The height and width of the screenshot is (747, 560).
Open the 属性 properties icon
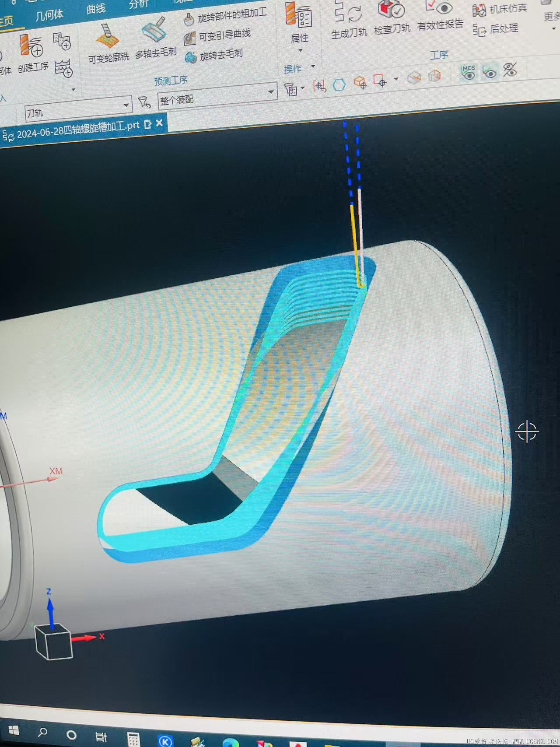point(298,15)
